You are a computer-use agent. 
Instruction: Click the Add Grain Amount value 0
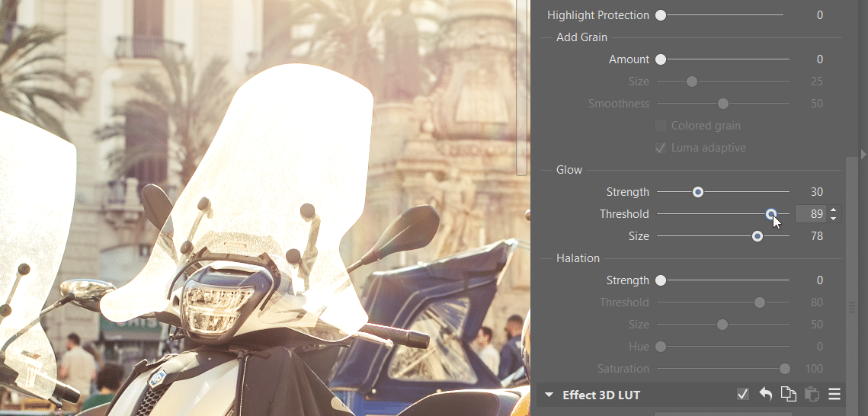[820, 59]
